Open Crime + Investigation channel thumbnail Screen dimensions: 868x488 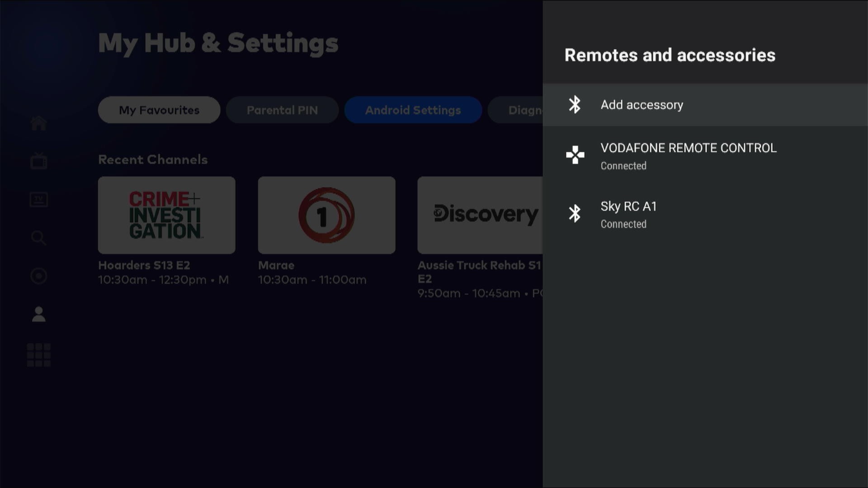tap(167, 215)
